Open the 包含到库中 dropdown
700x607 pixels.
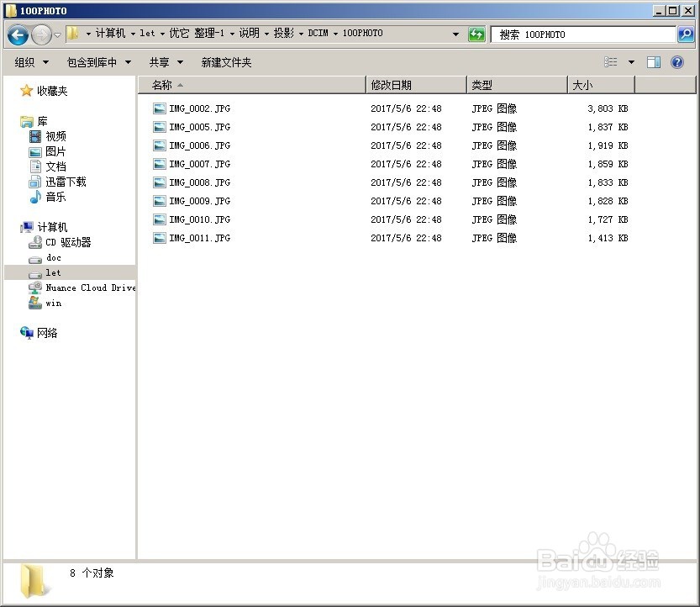click(x=92, y=61)
